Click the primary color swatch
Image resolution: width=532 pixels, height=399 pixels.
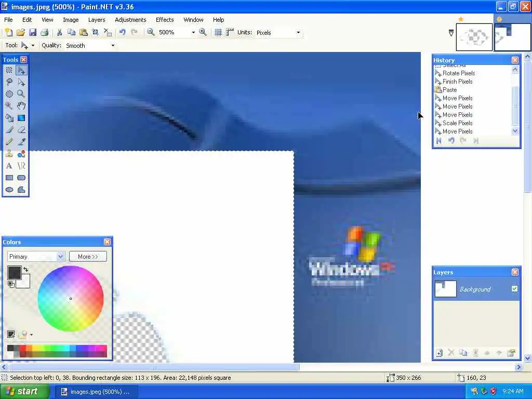(14, 272)
